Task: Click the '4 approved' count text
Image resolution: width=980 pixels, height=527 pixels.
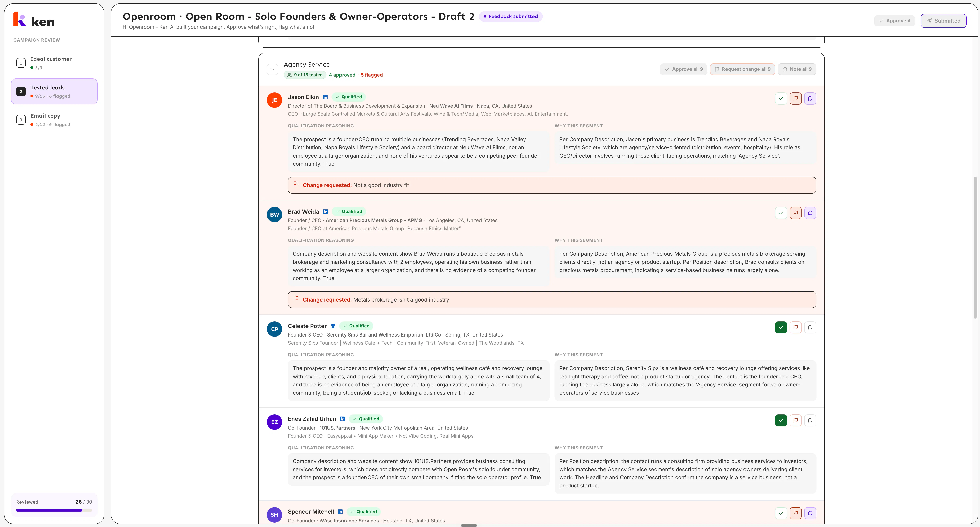Action: coord(342,75)
